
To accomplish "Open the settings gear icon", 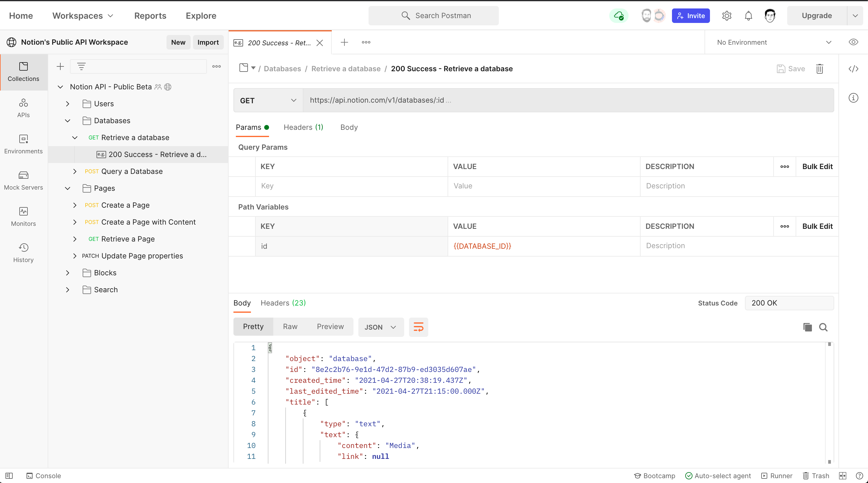I will 727,15.
